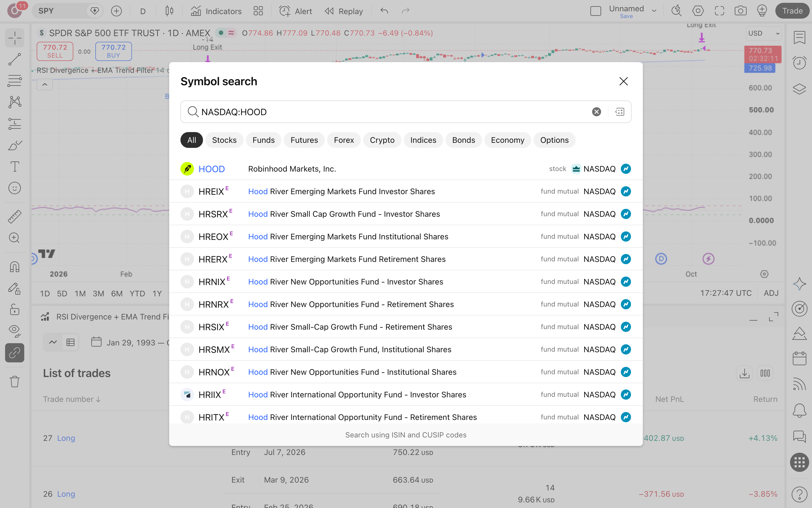Toggle ADJ adjusted data button
The width and height of the screenshot is (812, 508).
coord(771,293)
